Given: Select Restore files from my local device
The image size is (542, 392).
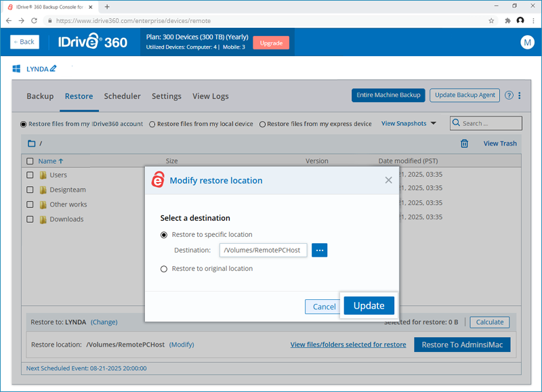Looking at the screenshot, I should pos(152,125).
